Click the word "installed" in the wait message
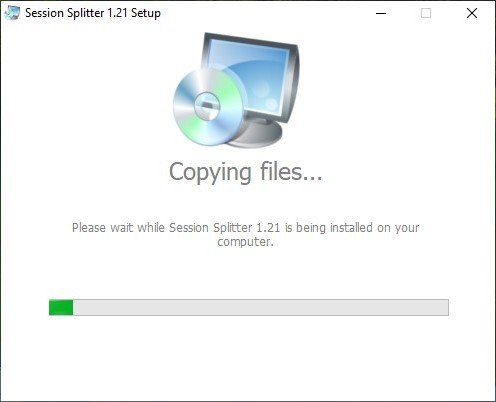The width and height of the screenshot is (496, 402). (351, 228)
